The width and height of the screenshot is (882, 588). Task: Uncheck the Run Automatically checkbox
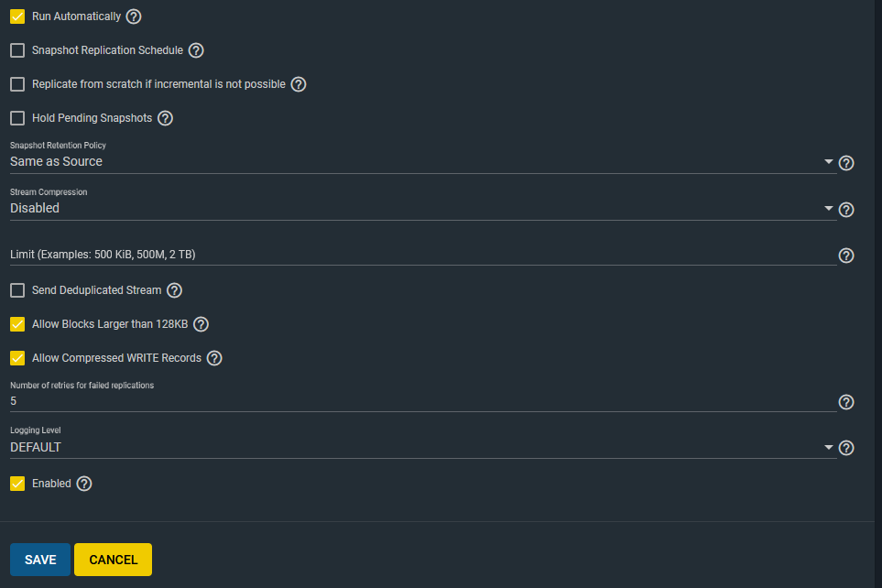17,16
